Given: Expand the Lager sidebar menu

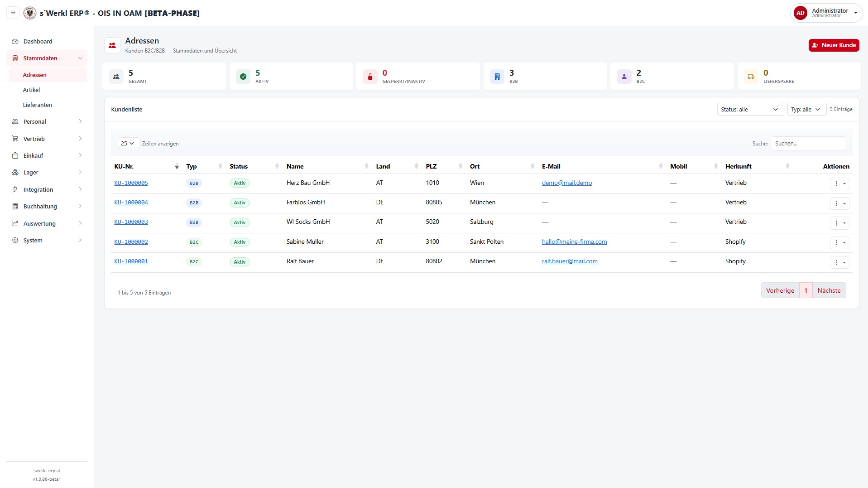Looking at the screenshot, I should pos(47,172).
